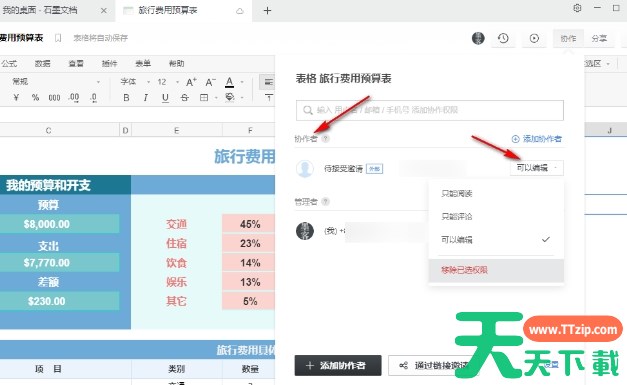Decrease font size A- icon
627x385 pixels.
211,82
